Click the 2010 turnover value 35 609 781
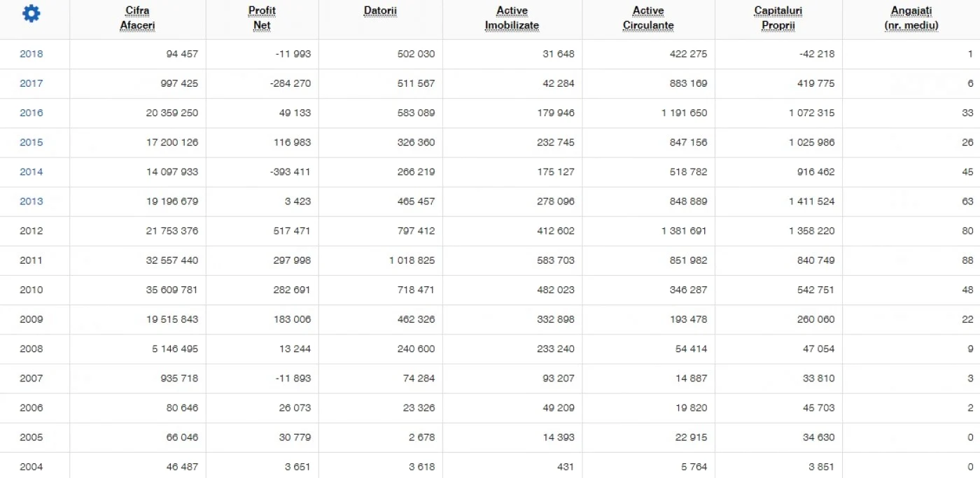The width and height of the screenshot is (980, 478). (172, 290)
